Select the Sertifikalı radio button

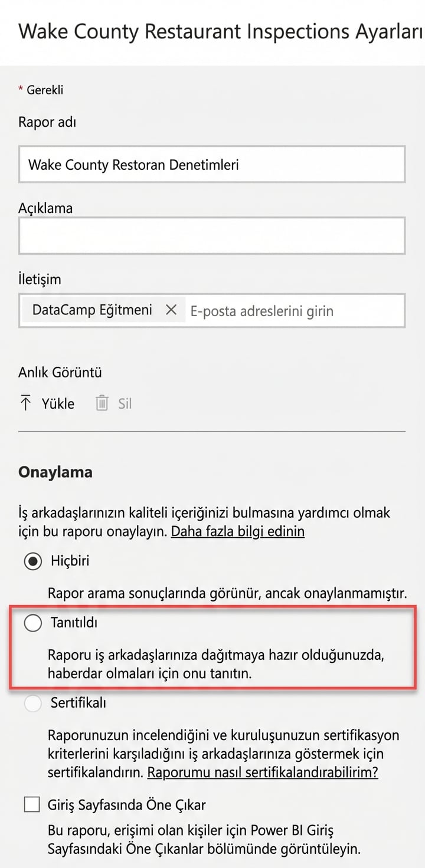(33, 704)
